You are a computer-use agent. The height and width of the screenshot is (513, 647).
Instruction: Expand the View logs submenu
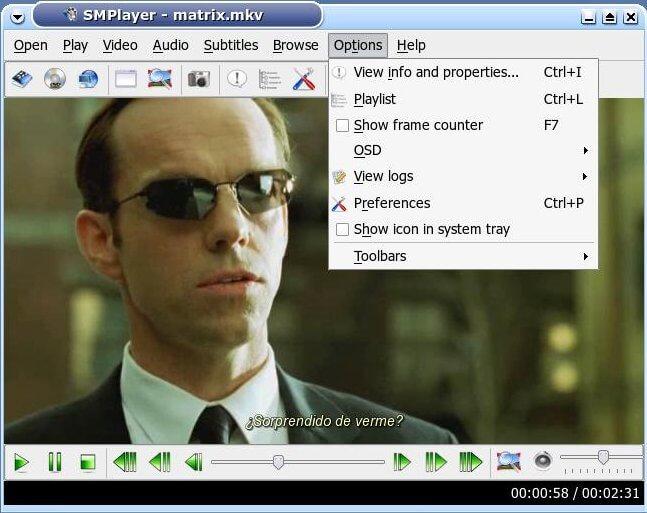click(x=463, y=177)
